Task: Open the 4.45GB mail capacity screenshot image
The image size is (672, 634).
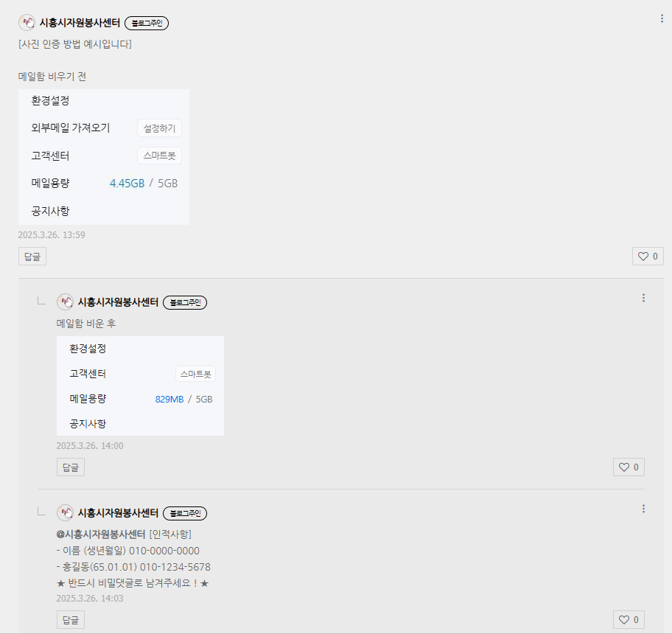Action: coord(104,157)
